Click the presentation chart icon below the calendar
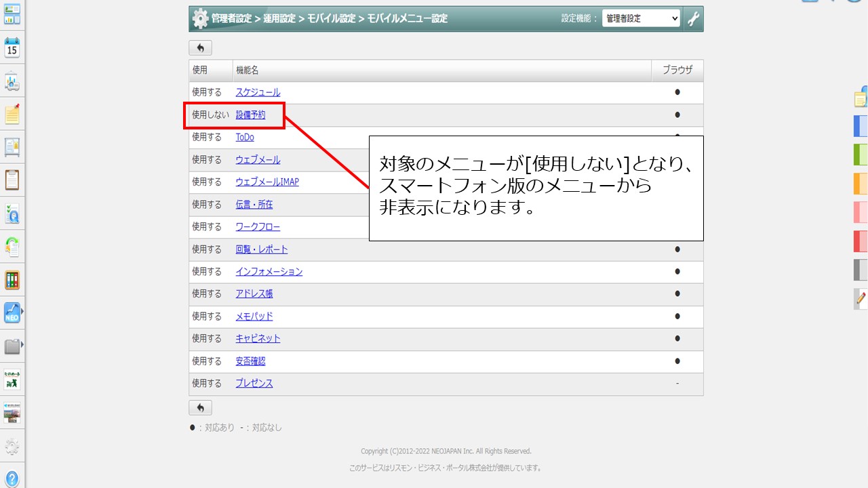 [x=12, y=81]
